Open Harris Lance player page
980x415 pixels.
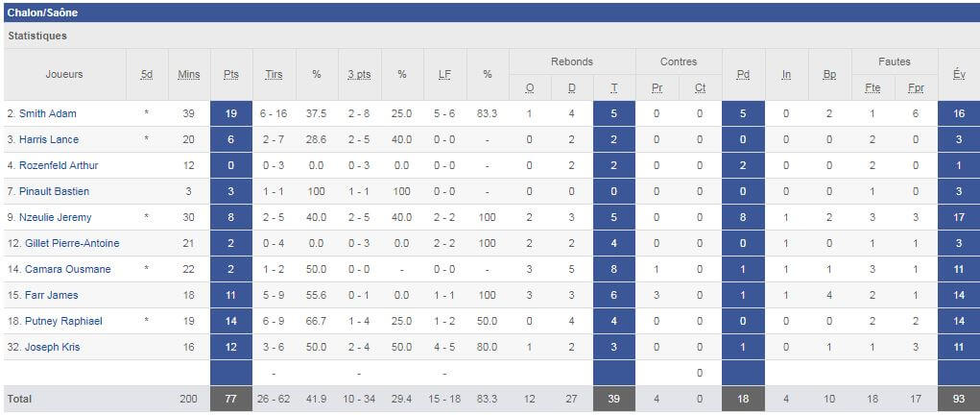(x=49, y=139)
